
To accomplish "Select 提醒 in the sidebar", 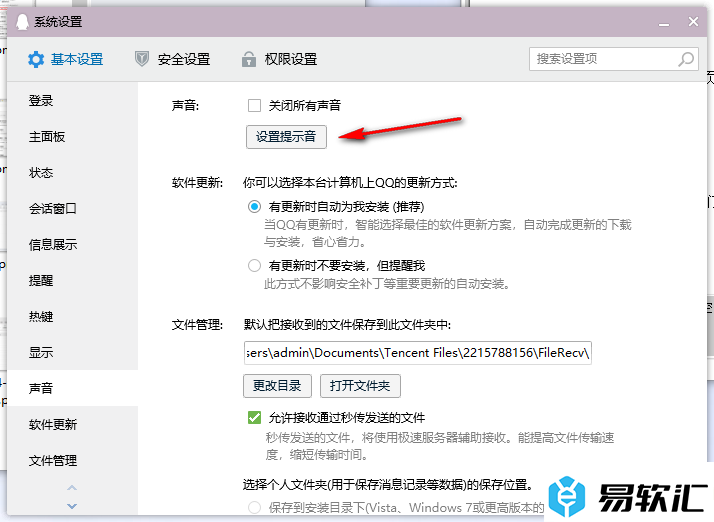I will pos(72,281).
